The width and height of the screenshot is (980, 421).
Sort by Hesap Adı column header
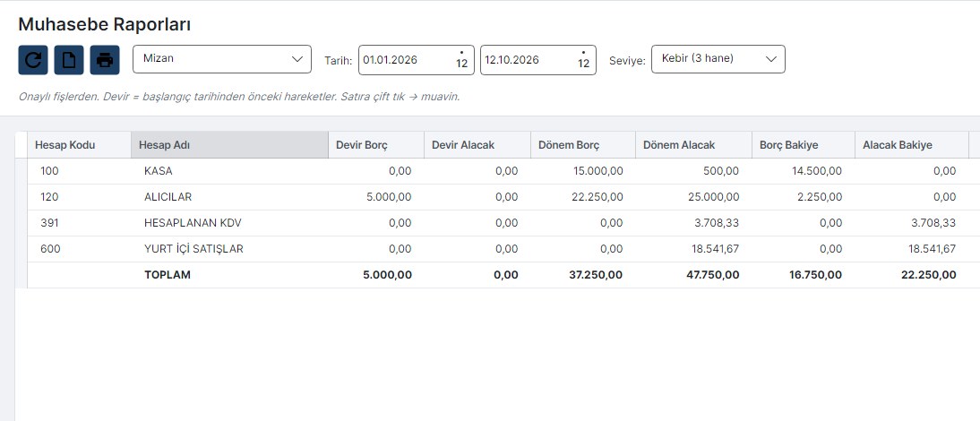(229, 145)
